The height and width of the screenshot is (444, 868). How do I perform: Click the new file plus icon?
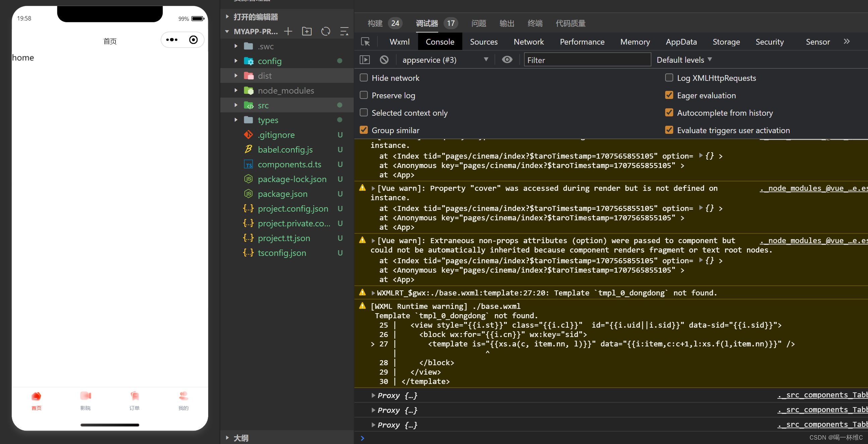tap(288, 32)
